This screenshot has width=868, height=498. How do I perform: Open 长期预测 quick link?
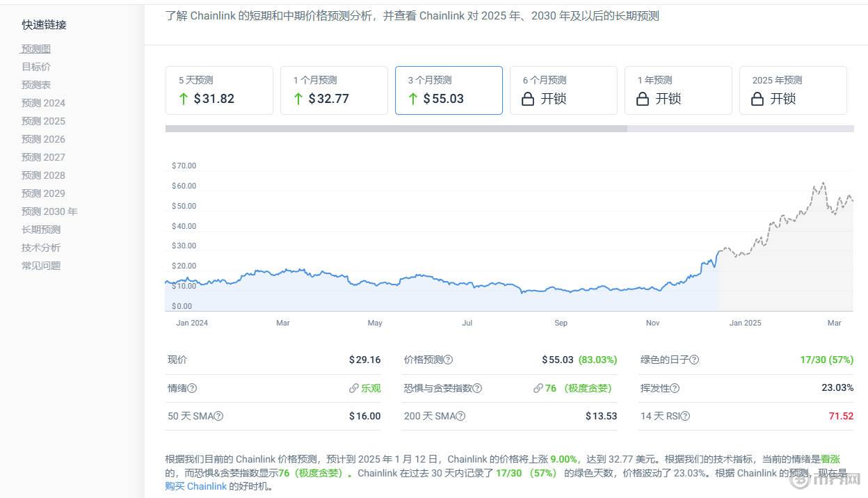(x=41, y=230)
